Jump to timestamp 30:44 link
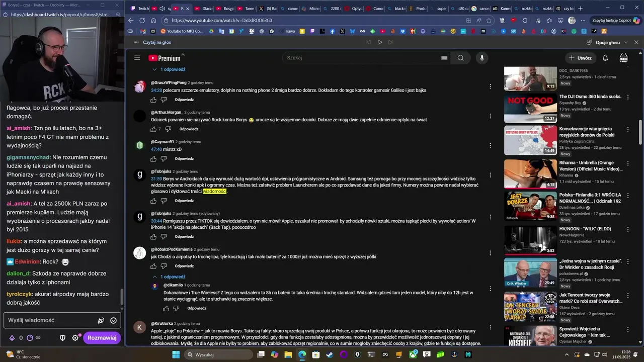The height and width of the screenshot is (362, 644). (x=156, y=221)
